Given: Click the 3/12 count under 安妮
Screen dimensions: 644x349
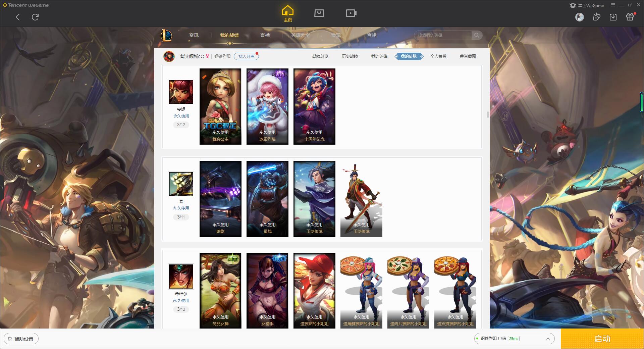Looking at the screenshot, I should pyautogui.click(x=181, y=125).
